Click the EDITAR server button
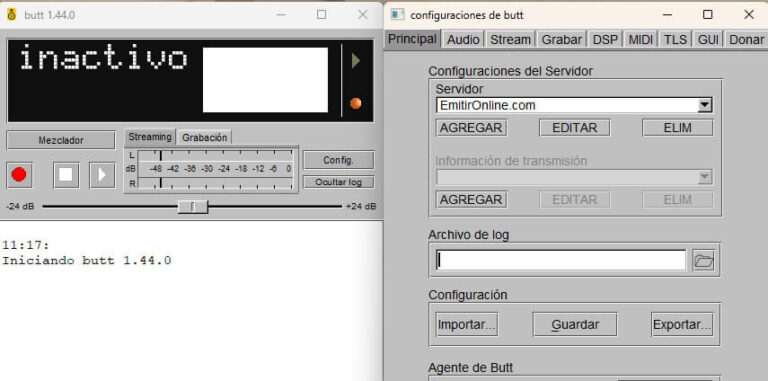 pos(575,128)
